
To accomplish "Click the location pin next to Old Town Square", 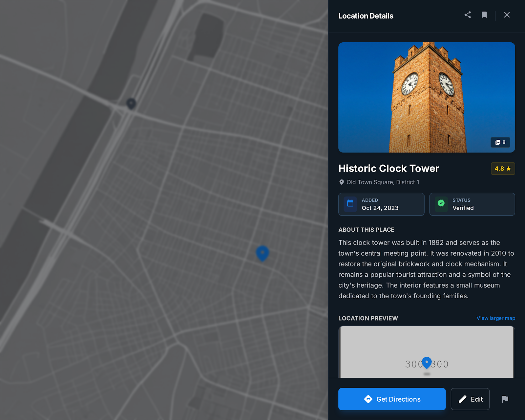I will [x=341, y=182].
